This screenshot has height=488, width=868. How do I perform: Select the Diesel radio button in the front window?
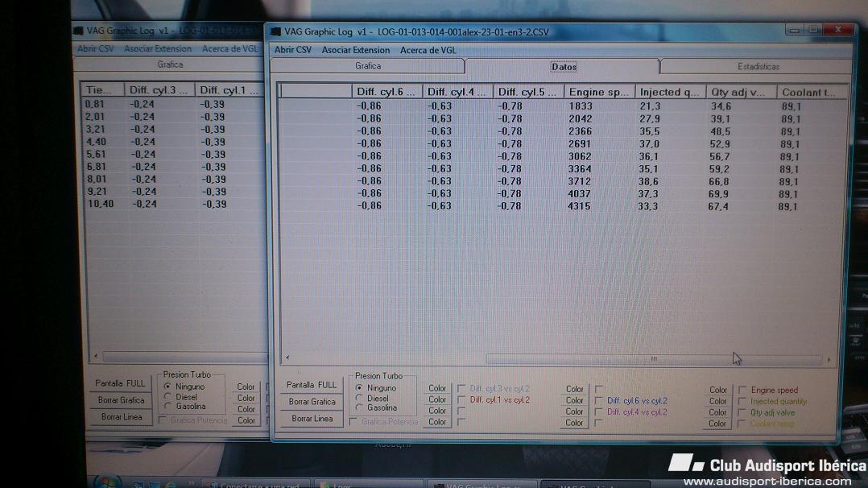[x=359, y=398]
